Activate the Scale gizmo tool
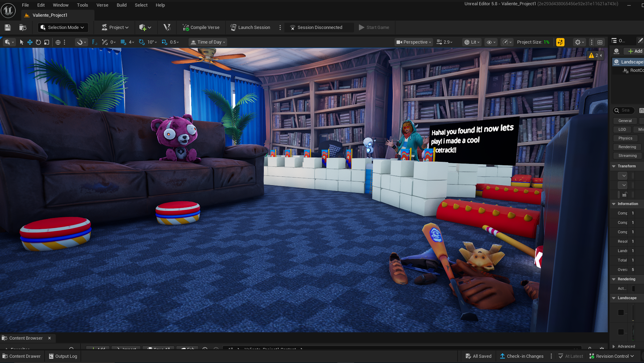Screen dimensions: 644x363 pos(47,42)
